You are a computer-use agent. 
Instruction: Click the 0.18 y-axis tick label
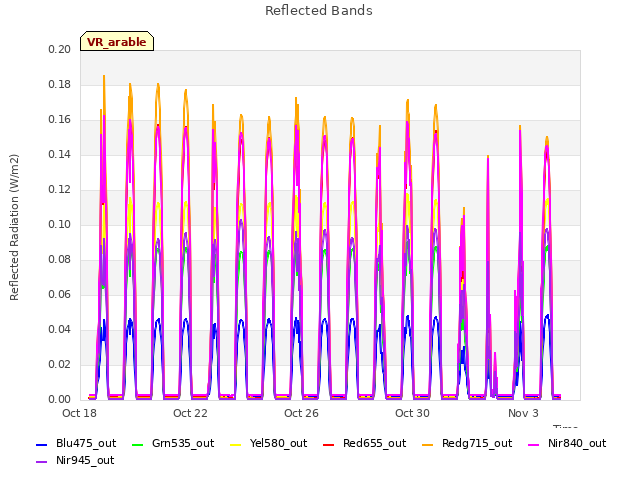point(60,84)
